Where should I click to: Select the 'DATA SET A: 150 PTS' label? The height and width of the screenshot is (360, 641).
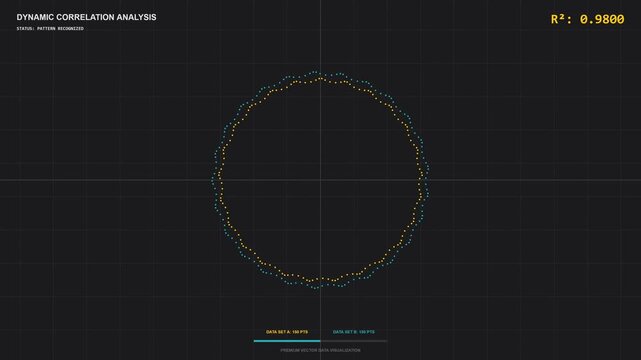[287, 332]
